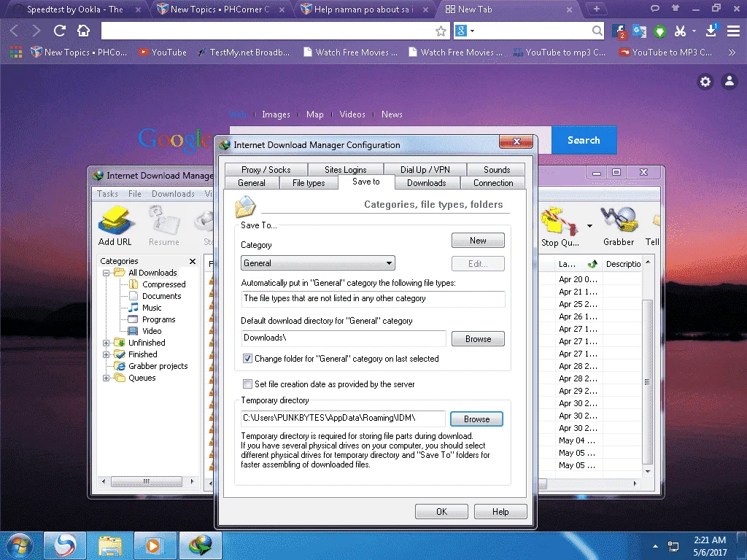Switch to the File types tab
Image resolution: width=747 pixels, height=560 pixels.
pyautogui.click(x=309, y=183)
